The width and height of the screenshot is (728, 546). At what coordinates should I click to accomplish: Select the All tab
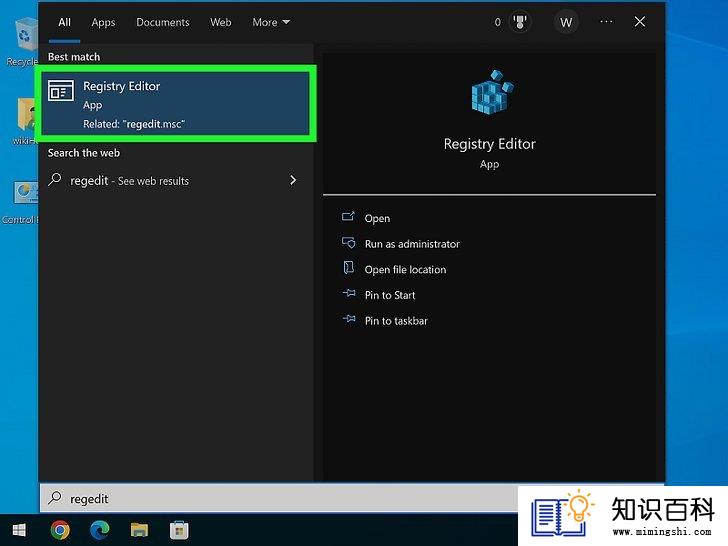pyautogui.click(x=65, y=22)
